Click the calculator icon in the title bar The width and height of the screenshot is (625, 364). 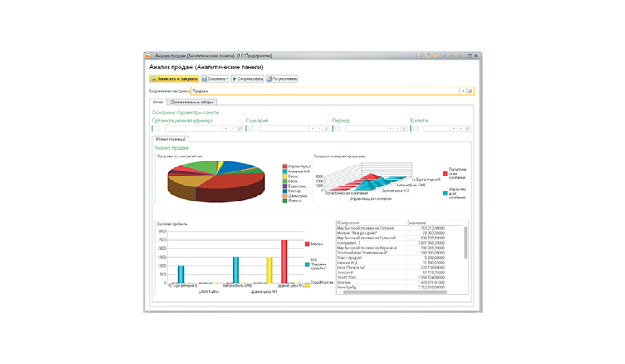point(429,56)
